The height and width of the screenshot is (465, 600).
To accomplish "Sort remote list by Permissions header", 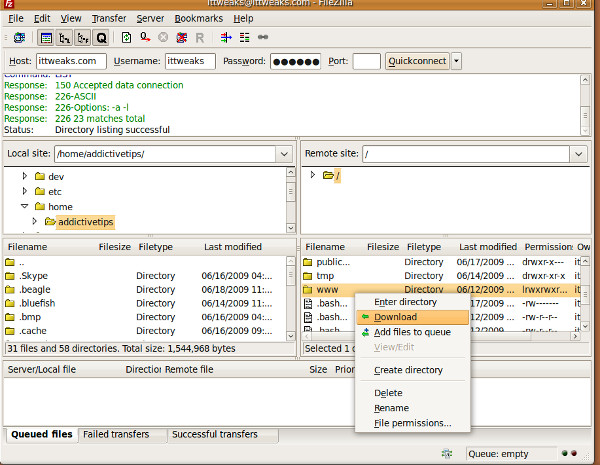I will (548, 247).
